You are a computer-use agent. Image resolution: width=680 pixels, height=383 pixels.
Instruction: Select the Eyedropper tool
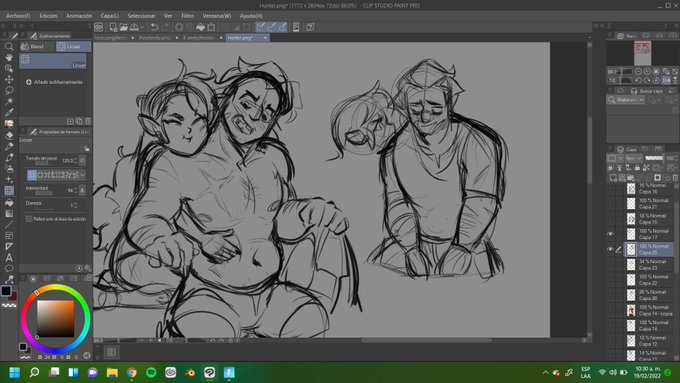(9, 112)
